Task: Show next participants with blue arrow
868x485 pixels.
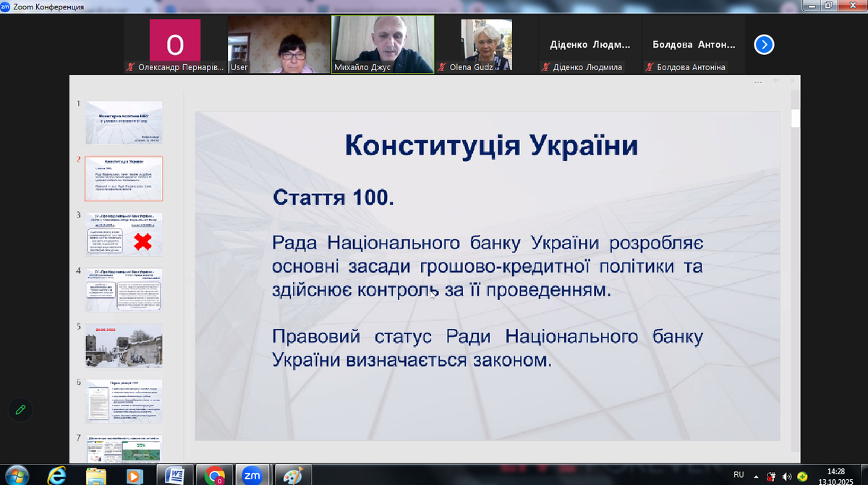Action: 764,45
